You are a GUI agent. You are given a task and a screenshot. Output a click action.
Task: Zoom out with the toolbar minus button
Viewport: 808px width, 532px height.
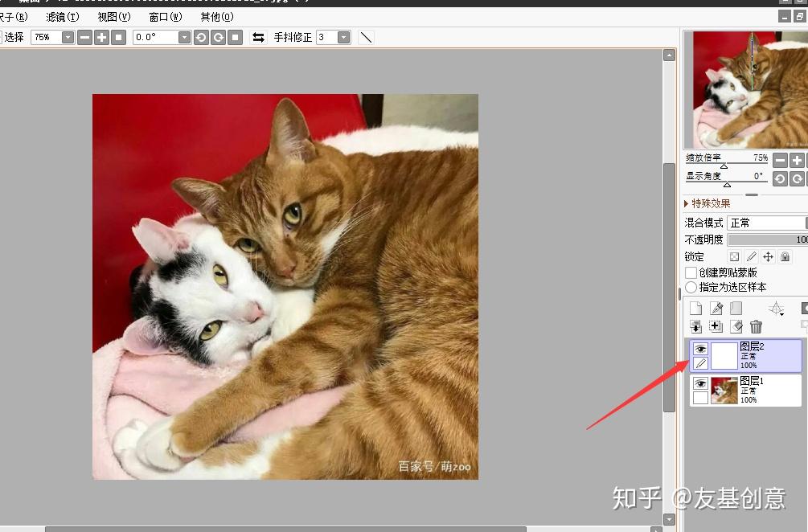pos(85,38)
